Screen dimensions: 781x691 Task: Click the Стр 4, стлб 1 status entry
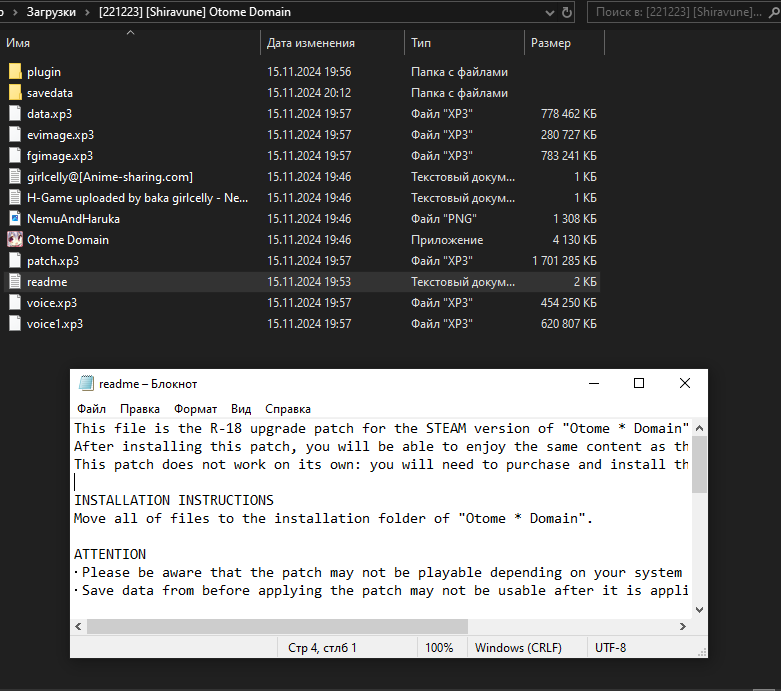(x=322, y=648)
